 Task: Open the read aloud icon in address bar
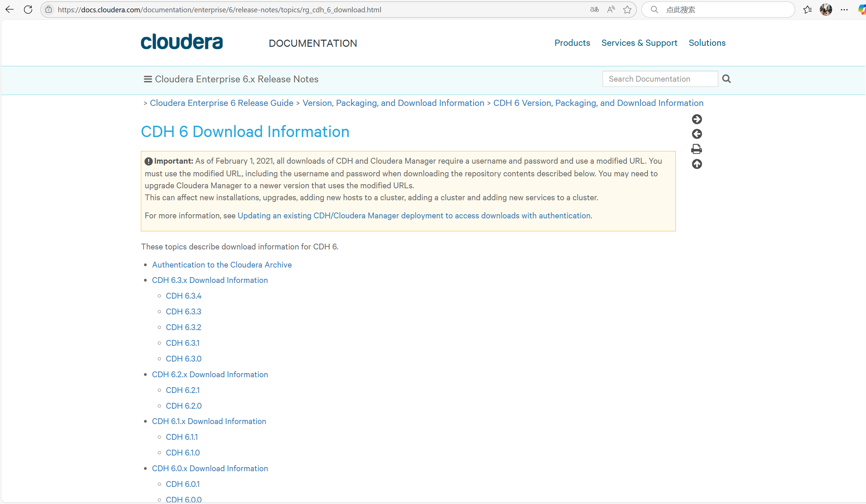(x=611, y=10)
